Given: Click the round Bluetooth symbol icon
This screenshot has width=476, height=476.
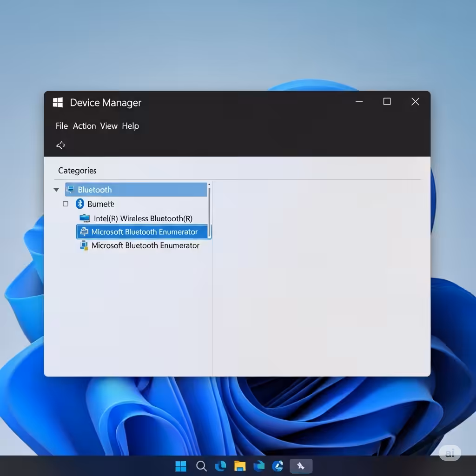Looking at the screenshot, I should pos(80,204).
